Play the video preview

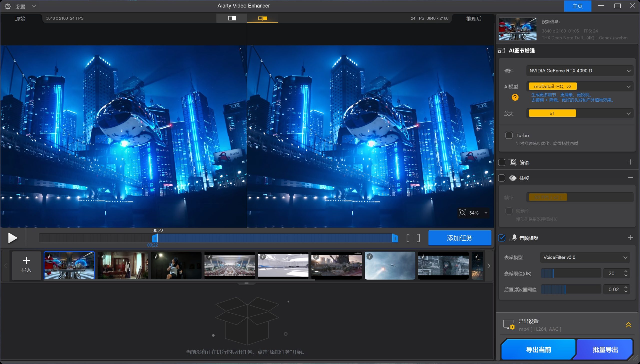pos(12,238)
